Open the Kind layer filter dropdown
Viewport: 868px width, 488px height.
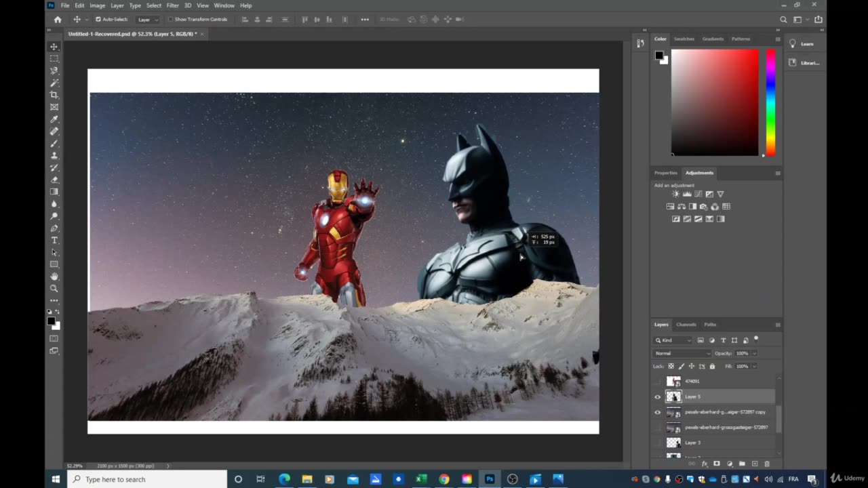673,340
